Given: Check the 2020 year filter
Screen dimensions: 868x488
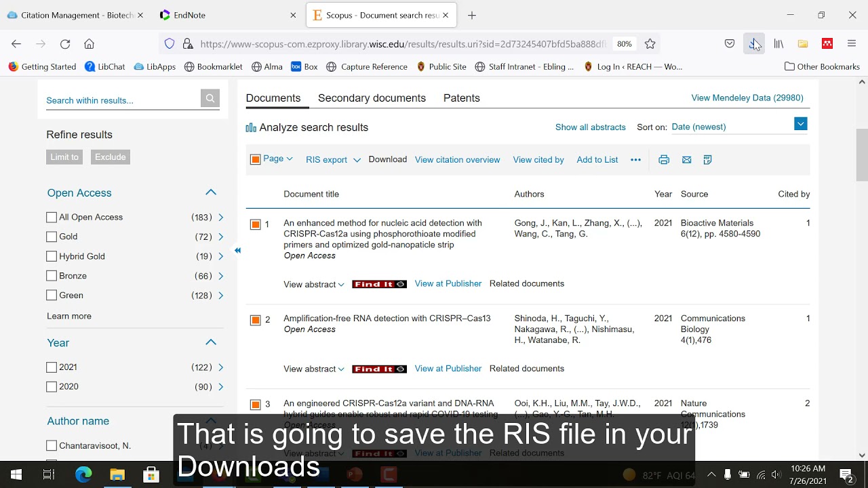Looking at the screenshot, I should tap(52, 387).
